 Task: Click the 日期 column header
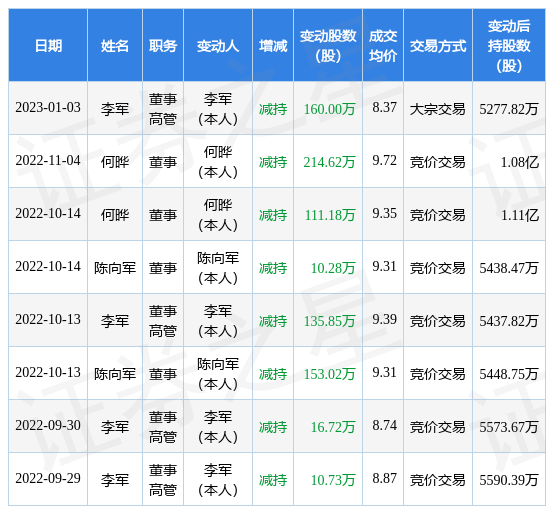click(x=48, y=46)
